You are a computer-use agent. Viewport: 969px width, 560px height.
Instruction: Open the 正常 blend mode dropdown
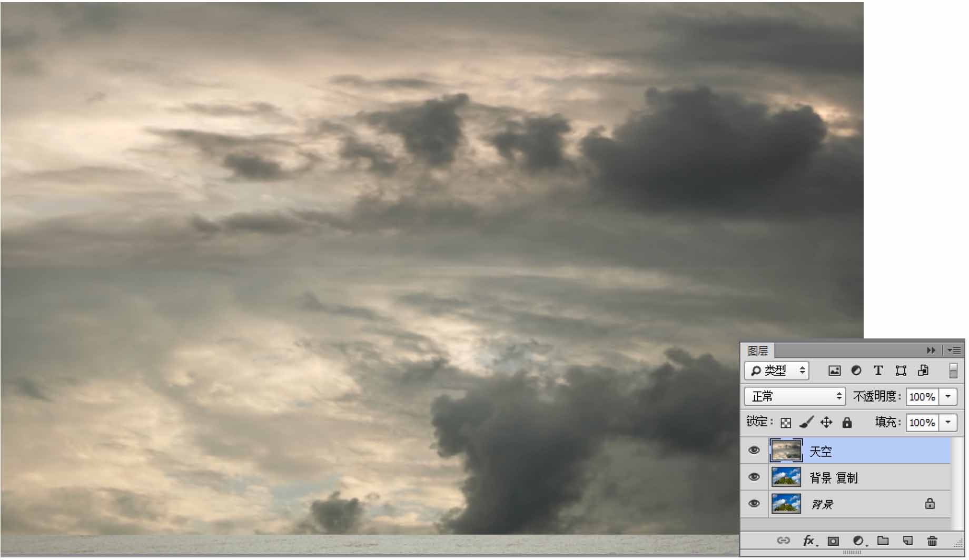tap(795, 396)
